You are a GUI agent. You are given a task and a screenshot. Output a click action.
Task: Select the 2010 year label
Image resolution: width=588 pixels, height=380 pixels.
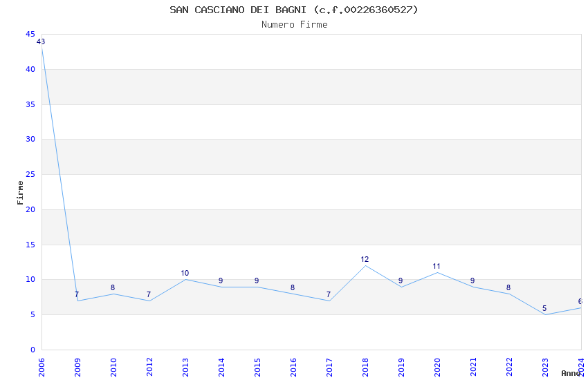click(x=113, y=368)
